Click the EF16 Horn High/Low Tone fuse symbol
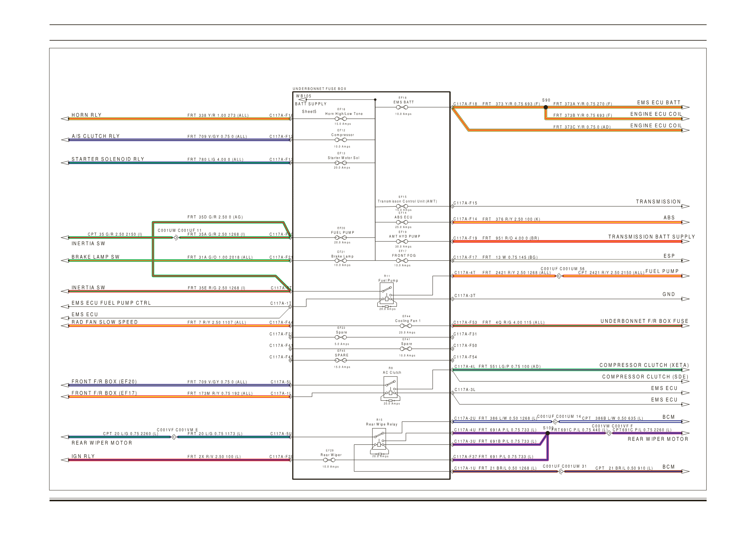Screen dimensions: 756x535 341,119
